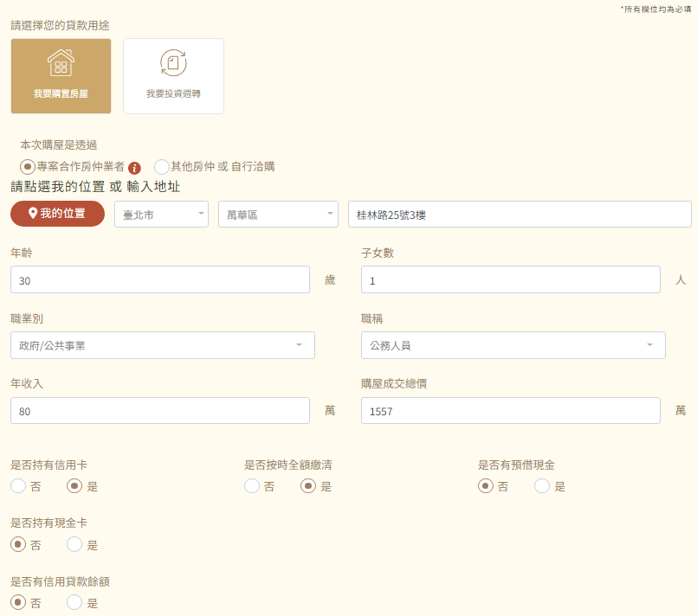Select the 其他房仲 或 自行洽購 radio button
This screenshot has height=616, width=697.
pyautogui.click(x=161, y=166)
